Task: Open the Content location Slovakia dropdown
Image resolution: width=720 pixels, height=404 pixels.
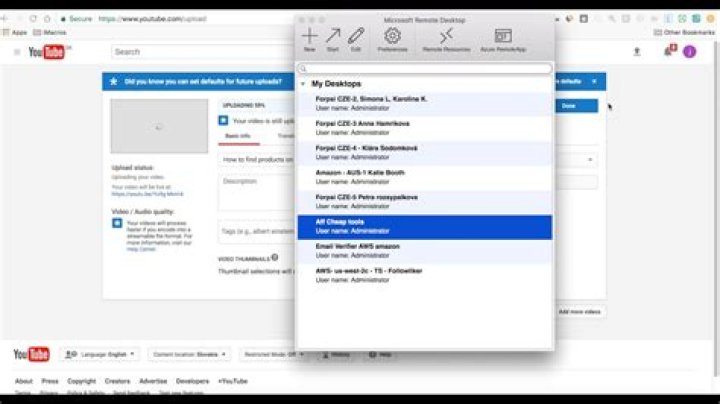Action: 189,354
